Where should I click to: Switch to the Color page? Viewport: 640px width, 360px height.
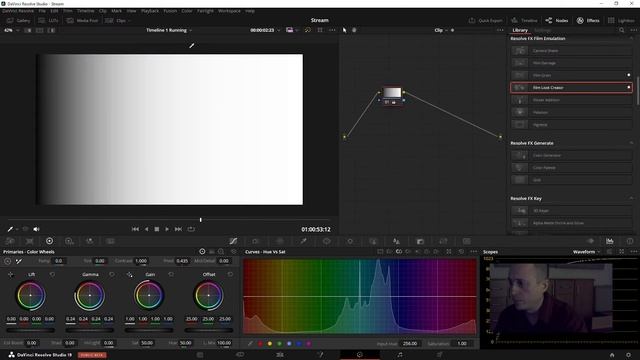coord(360,355)
